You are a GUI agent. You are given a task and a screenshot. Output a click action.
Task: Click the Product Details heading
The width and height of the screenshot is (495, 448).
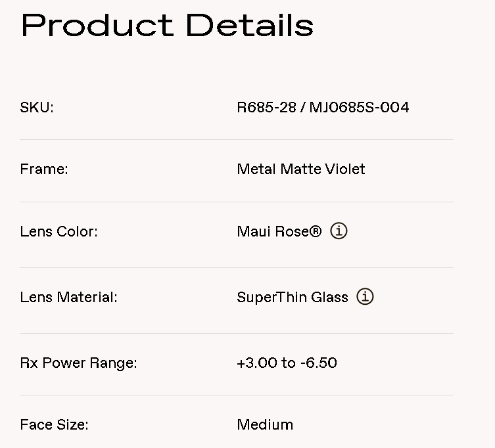(x=168, y=26)
